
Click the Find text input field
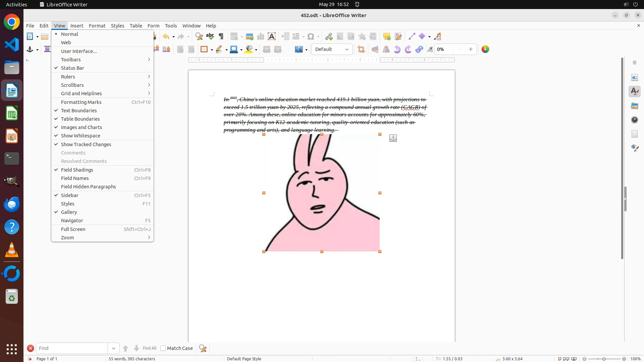point(72,348)
